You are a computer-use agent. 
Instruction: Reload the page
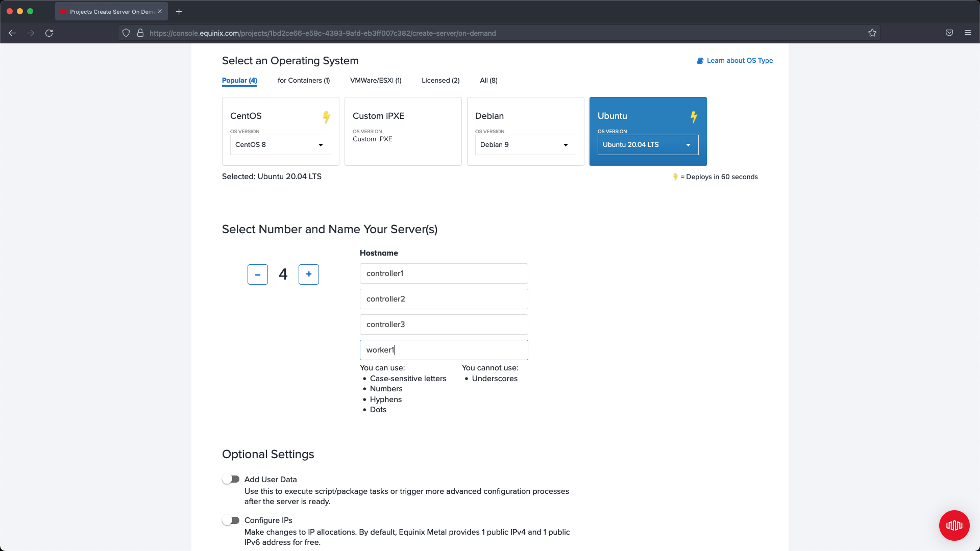tap(49, 33)
